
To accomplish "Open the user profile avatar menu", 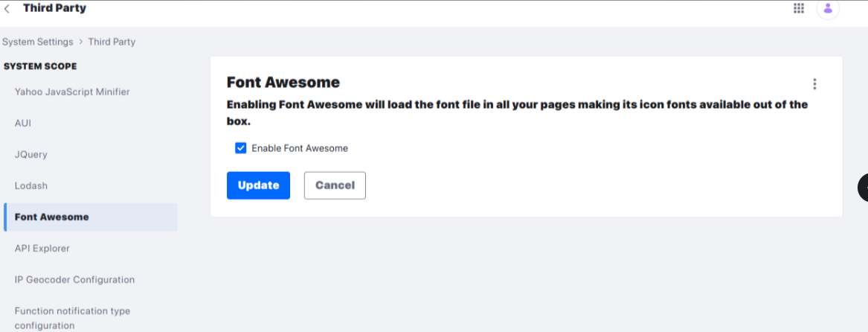I will coord(828,8).
